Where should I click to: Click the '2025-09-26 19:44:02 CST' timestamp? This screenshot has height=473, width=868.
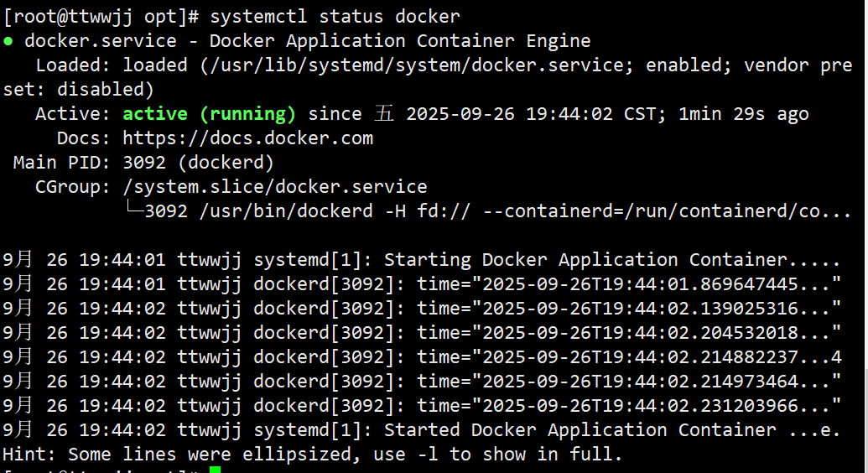[531, 113]
